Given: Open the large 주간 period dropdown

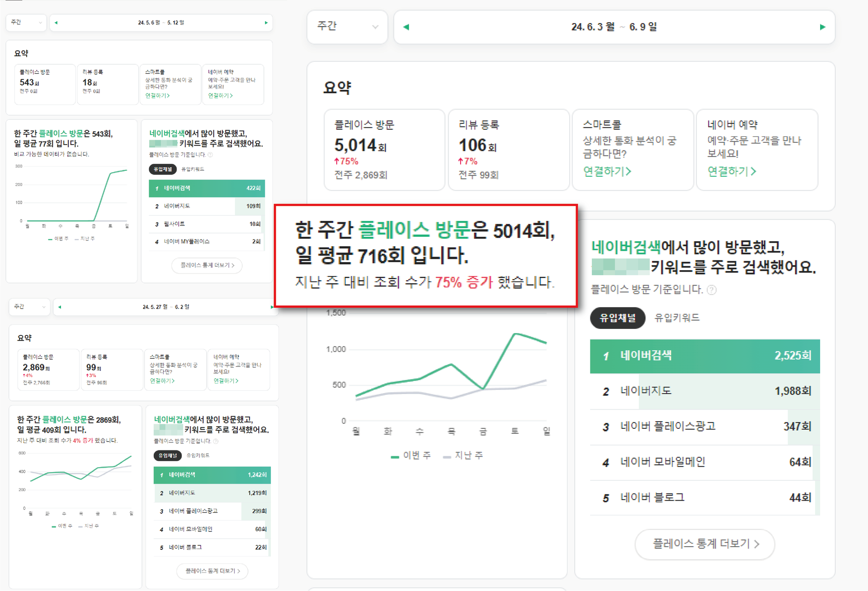Looking at the screenshot, I should point(347,27).
